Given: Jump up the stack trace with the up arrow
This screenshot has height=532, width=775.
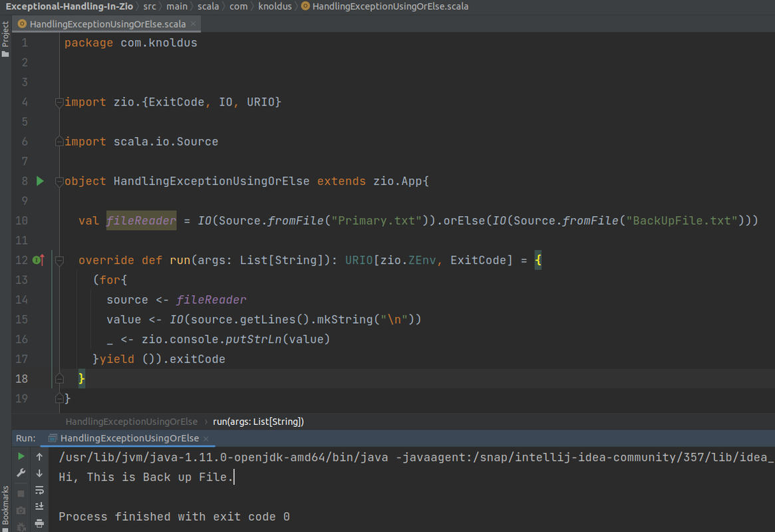Looking at the screenshot, I should point(39,457).
